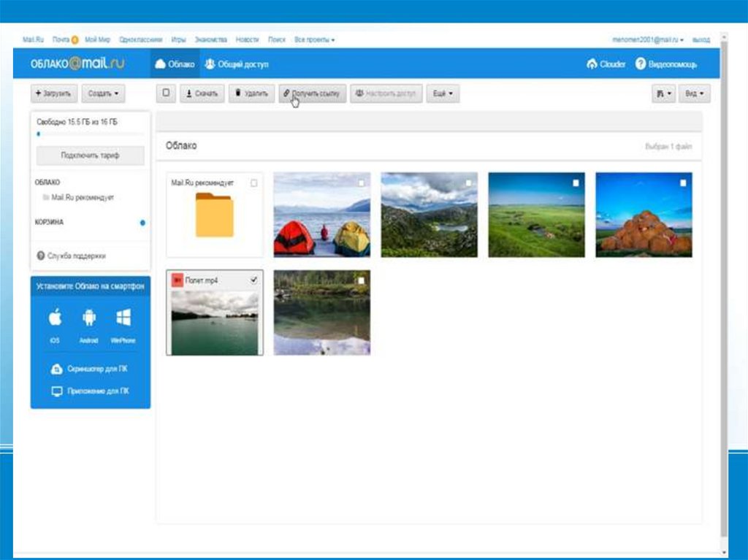Open Одноклассники in top bar
The width and height of the screenshot is (748, 560).
(141, 39)
